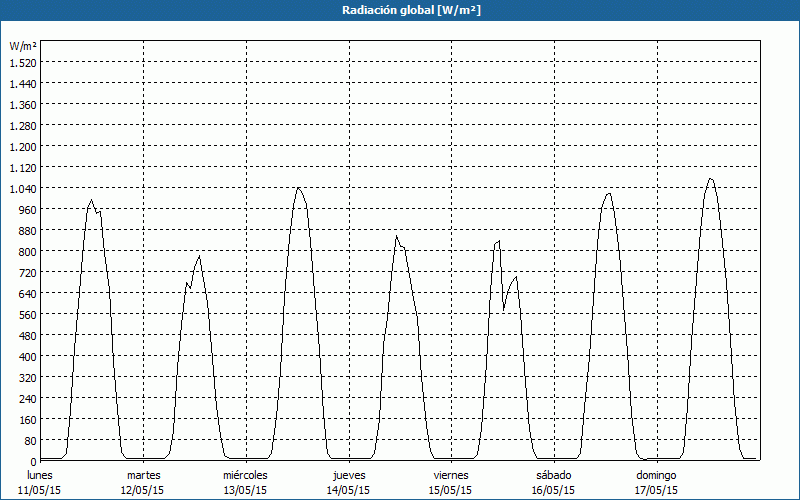Viewport: 800px width, 500px height.
Task: Click the peak of Wednesday's radiation curve
Action: pos(298,188)
